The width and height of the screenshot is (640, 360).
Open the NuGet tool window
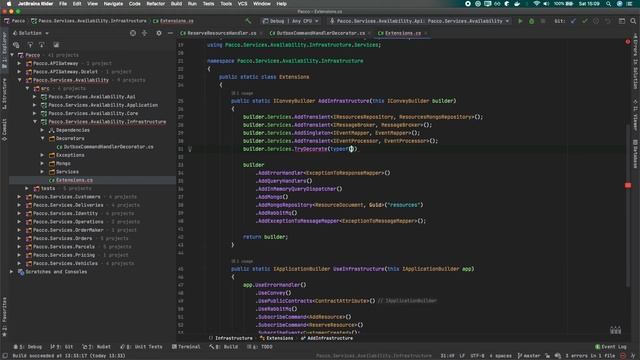96,347
